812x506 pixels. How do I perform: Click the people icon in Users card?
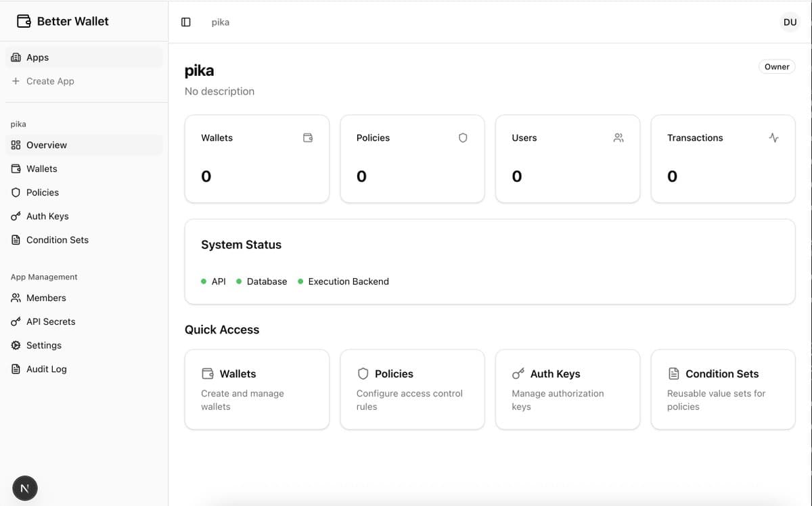click(x=618, y=138)
